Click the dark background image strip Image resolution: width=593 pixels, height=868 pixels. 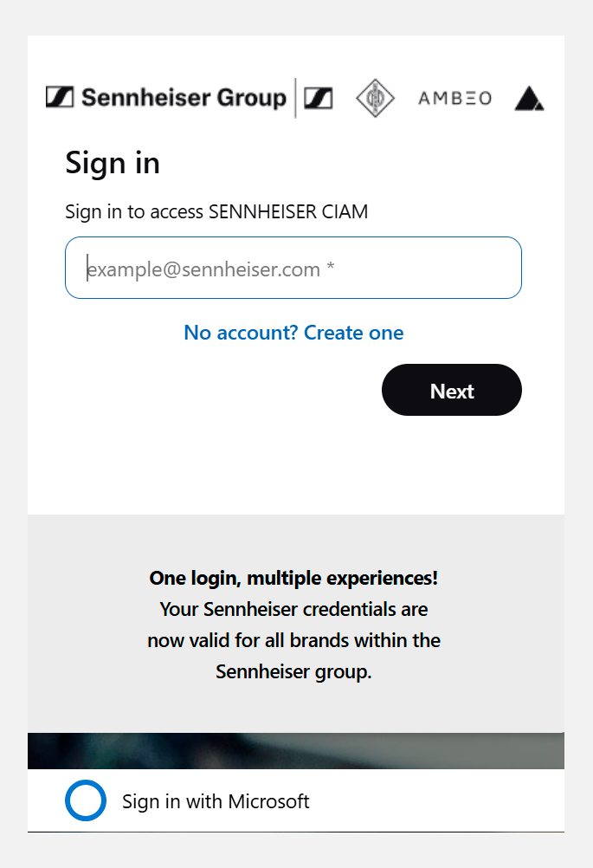pyautogui.click(x=295, y=750)
